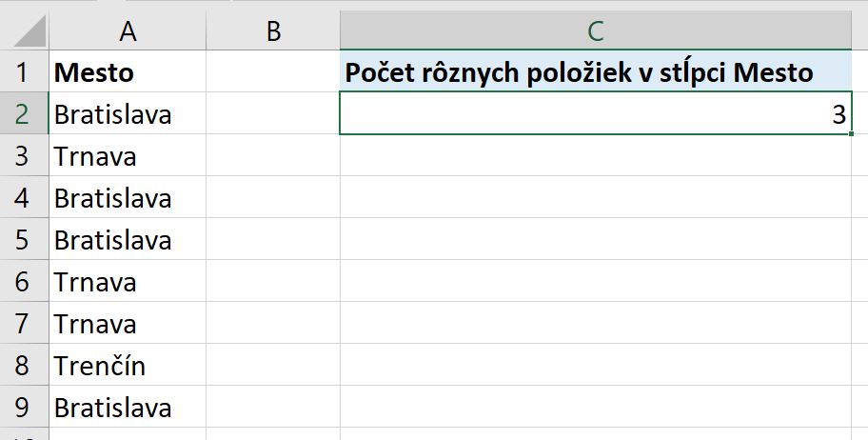Screen dimensions: 868x440
Task: Select cell A3 containing Trnava
Action: pos(128,156)
